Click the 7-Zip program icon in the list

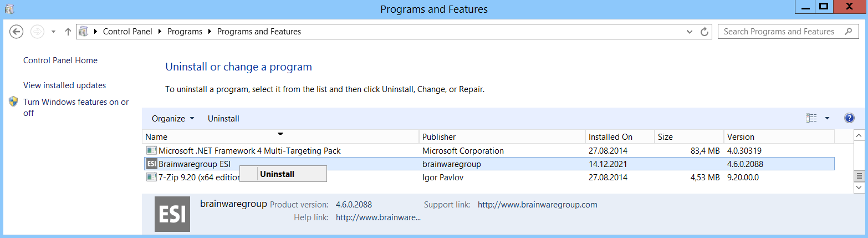[x=151, y=177]
